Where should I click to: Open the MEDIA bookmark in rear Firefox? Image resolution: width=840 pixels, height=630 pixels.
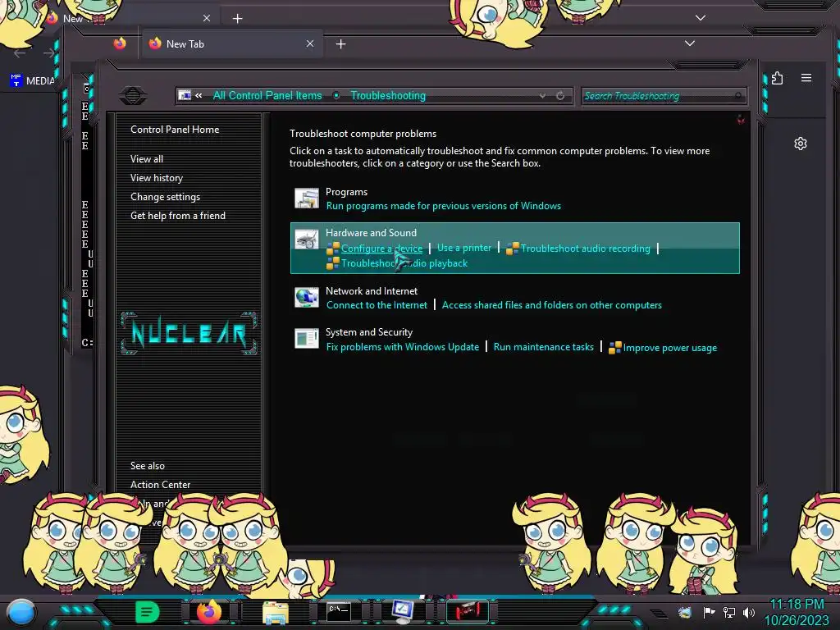[33, 81]
